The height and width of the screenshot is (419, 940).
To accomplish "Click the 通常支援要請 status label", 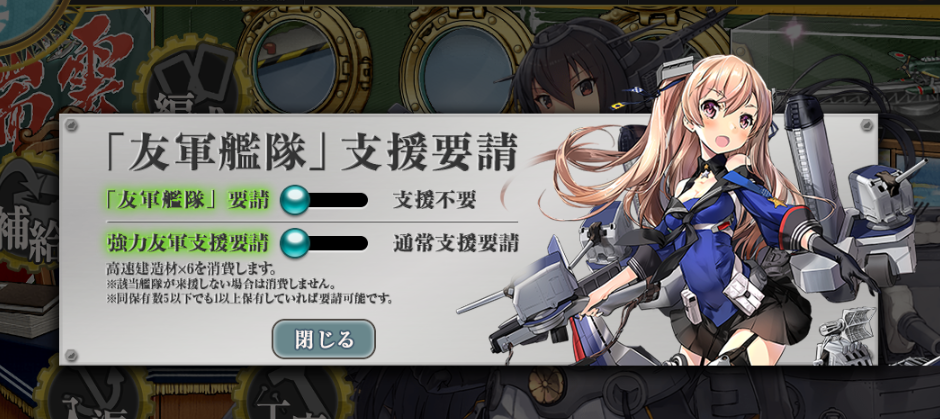I will pos(456,243).
